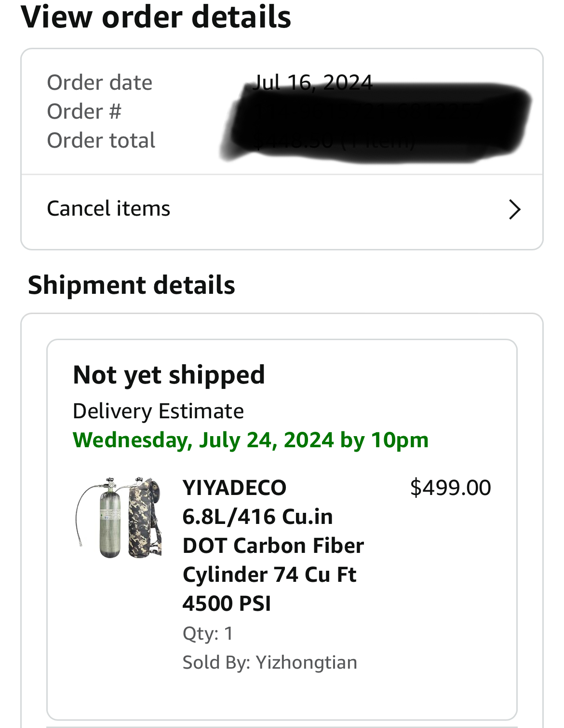Select the View order details heading
Screen dimensions: 564x728
point(156,17)
